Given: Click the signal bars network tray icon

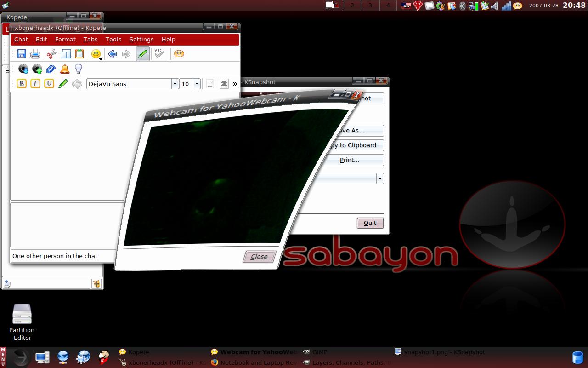Looking at the screenshot, I should (x=506, y=6).
